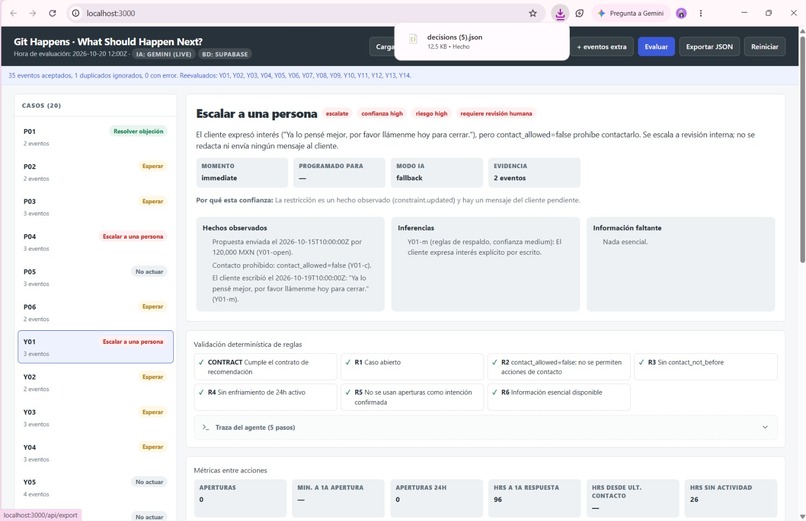Viewport: 806px width, 521px height.
Task: Click the IA: GEMINI (LIVE) badge
Action: pos(163,54)
